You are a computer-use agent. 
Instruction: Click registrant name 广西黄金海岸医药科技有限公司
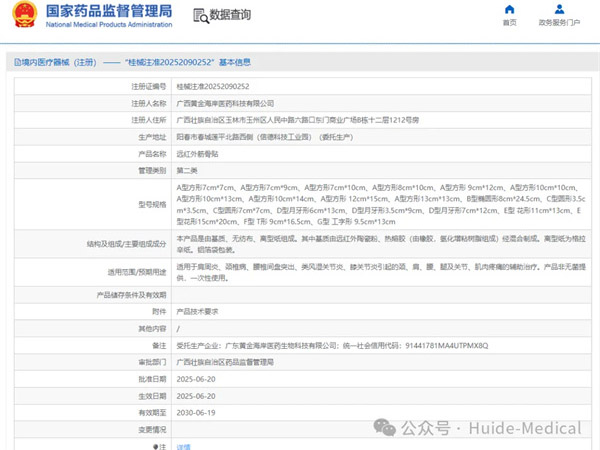coord(225,103)
